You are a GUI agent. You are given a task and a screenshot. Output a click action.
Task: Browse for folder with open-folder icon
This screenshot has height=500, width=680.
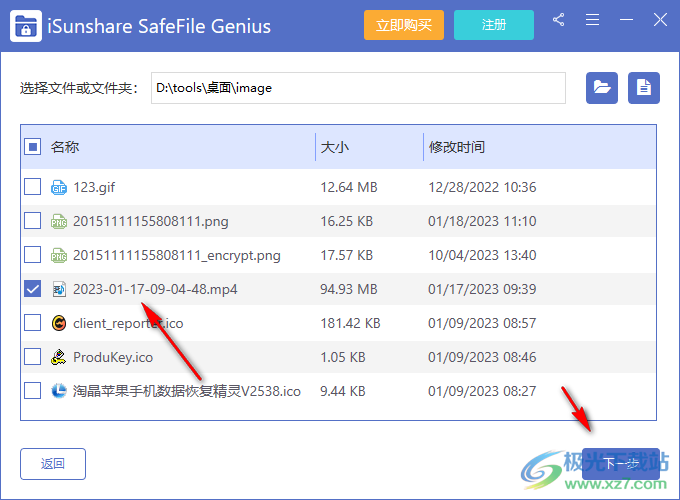(x=602, y=88)
